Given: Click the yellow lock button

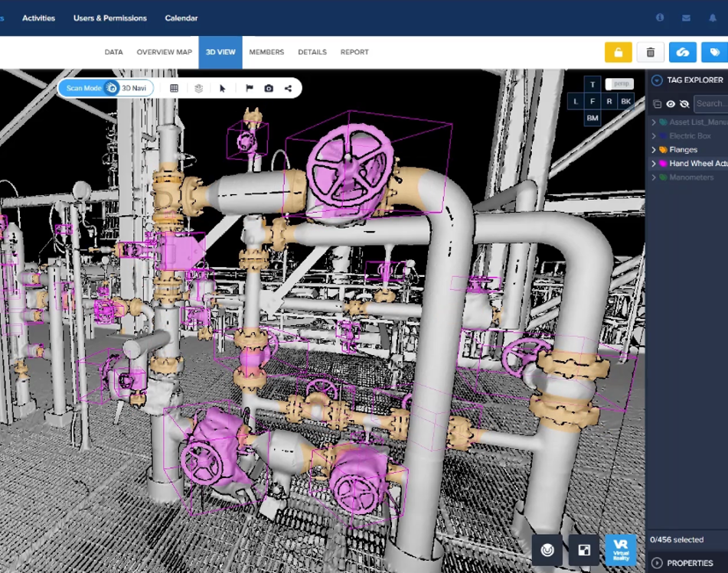Looking at the screenshot, I should point(618,53).
